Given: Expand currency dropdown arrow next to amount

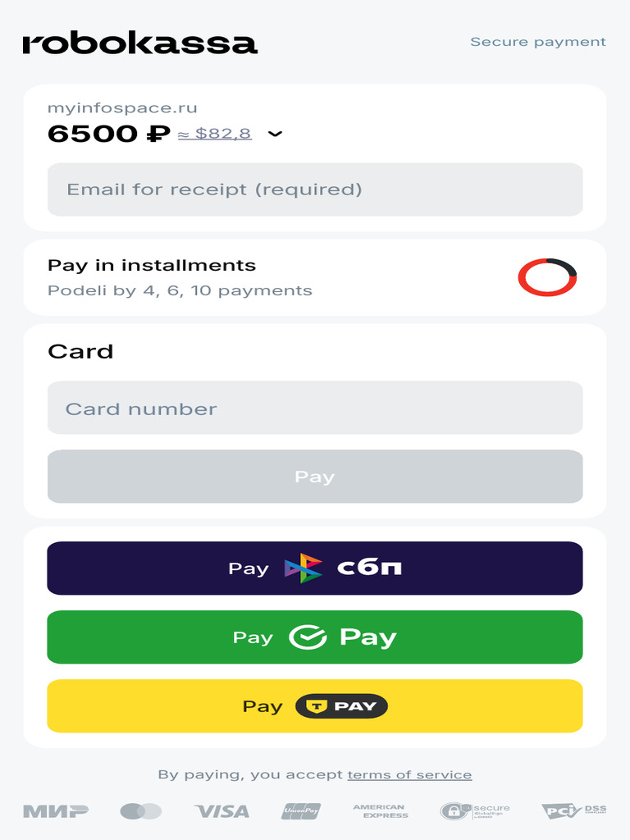Looking at the screenshot, I should click(x=276, y=134).
